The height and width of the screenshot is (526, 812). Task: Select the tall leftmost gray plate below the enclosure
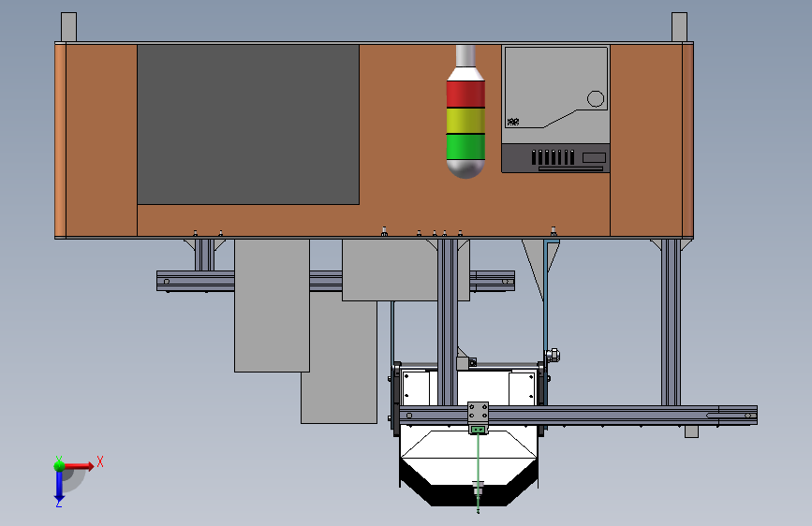272,305
